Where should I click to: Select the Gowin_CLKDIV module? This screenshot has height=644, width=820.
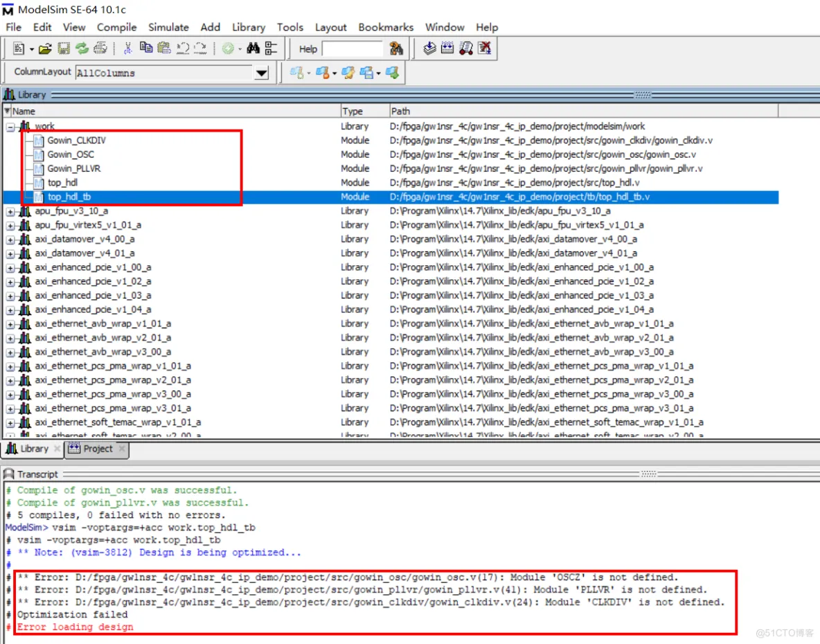coord(76,140)
